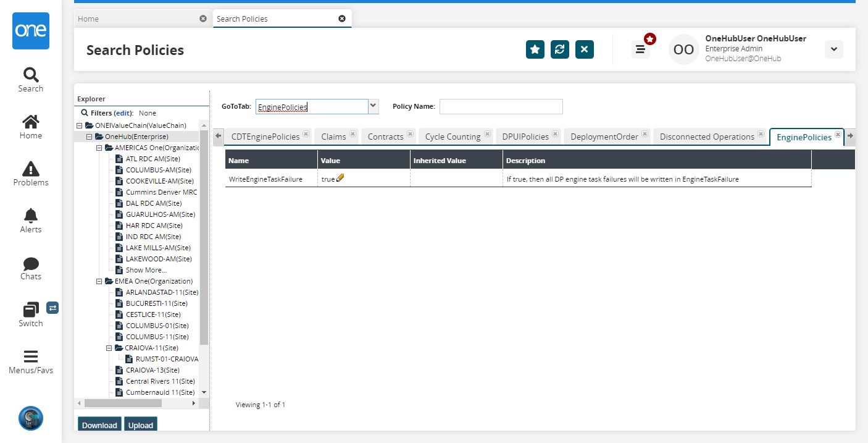Edit WriteEngineTaskFailure value pencil icon

[x=340, y=179]
